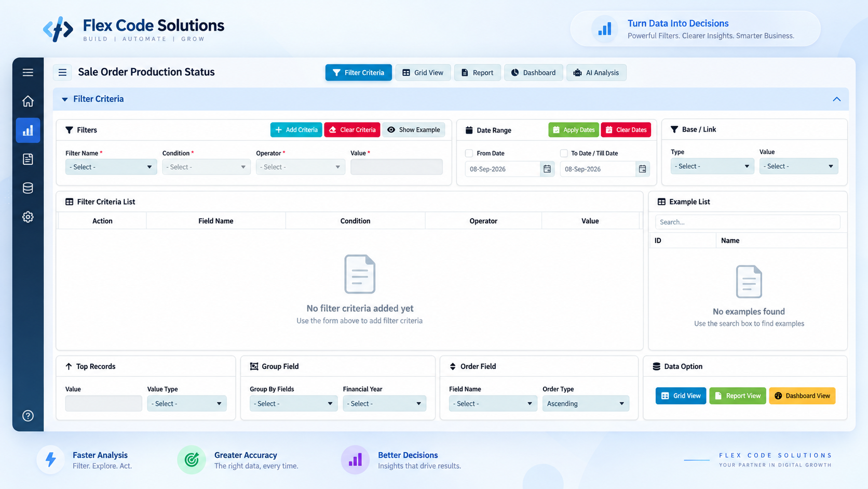Open the bar chart reports sidebar icon
This screenshot has width=868, height=489.
pos(28,130)
